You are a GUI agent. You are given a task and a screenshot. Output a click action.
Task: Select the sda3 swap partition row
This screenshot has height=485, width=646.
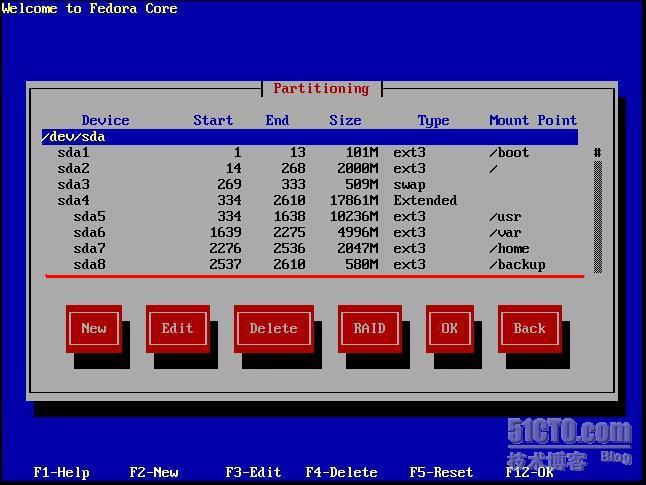(x=309, y=185)
